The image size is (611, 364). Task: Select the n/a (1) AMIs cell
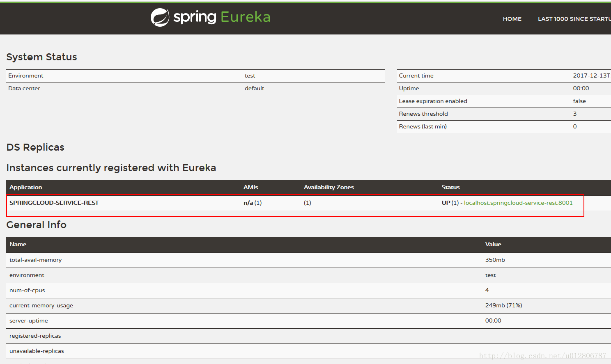(253, 203)
